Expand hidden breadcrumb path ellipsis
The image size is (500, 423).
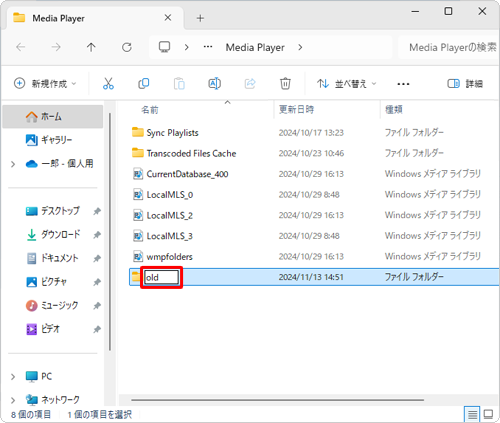(208, 47)
